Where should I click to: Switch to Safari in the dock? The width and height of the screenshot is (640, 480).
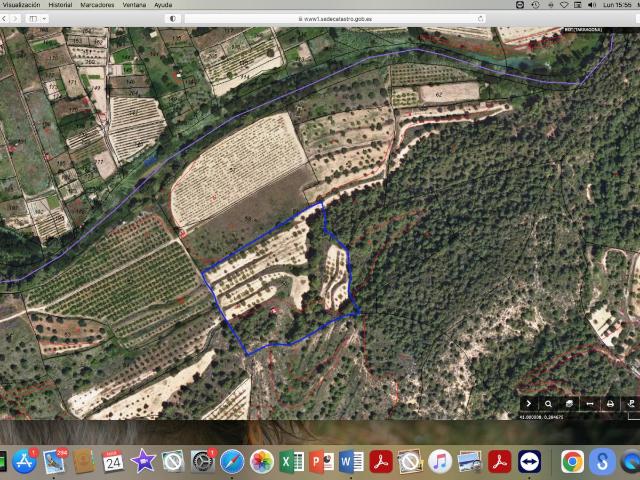point(232,462)
